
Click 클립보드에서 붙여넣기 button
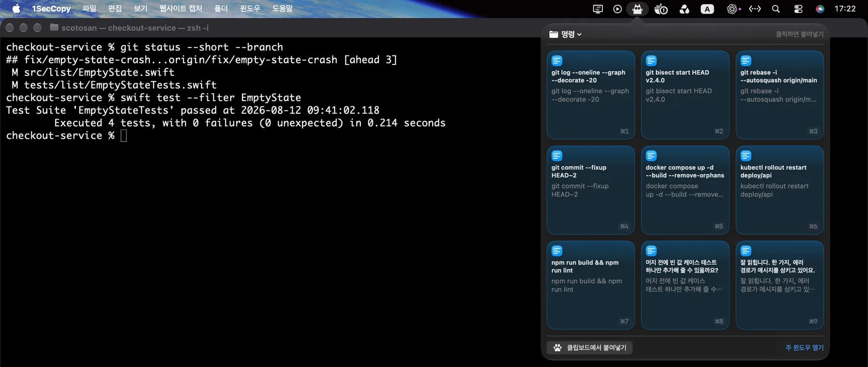point(590,348)
